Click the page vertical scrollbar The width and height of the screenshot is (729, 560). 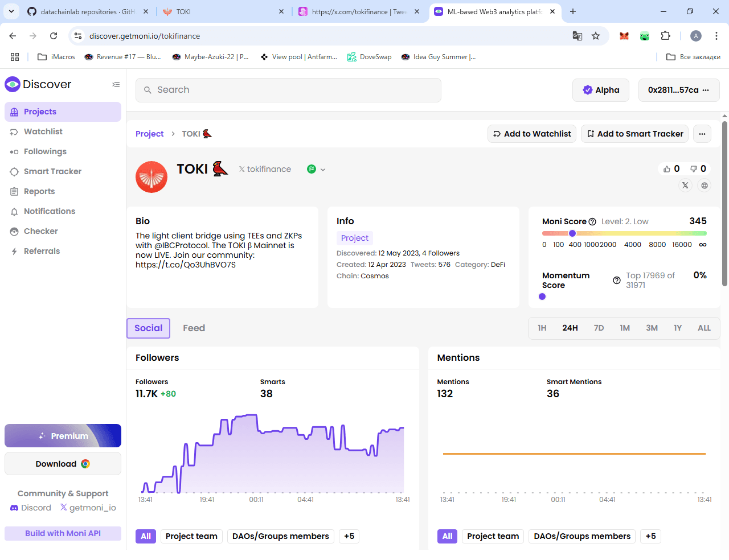[x=724, y=204]
